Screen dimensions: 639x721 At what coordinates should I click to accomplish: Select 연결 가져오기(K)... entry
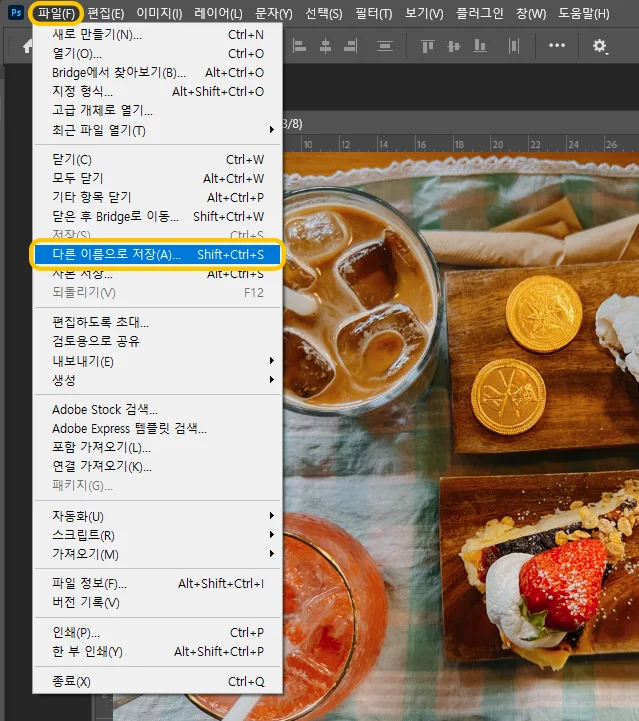pyautogui.click(x=158, y=466)
